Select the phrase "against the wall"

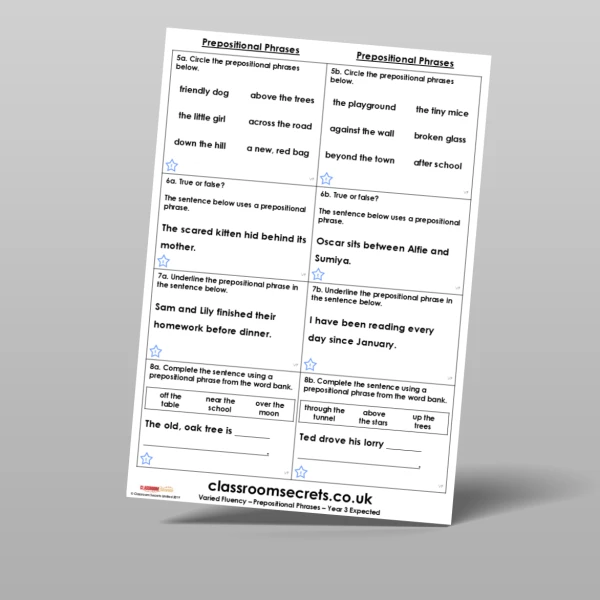click(x=362, y=131)
